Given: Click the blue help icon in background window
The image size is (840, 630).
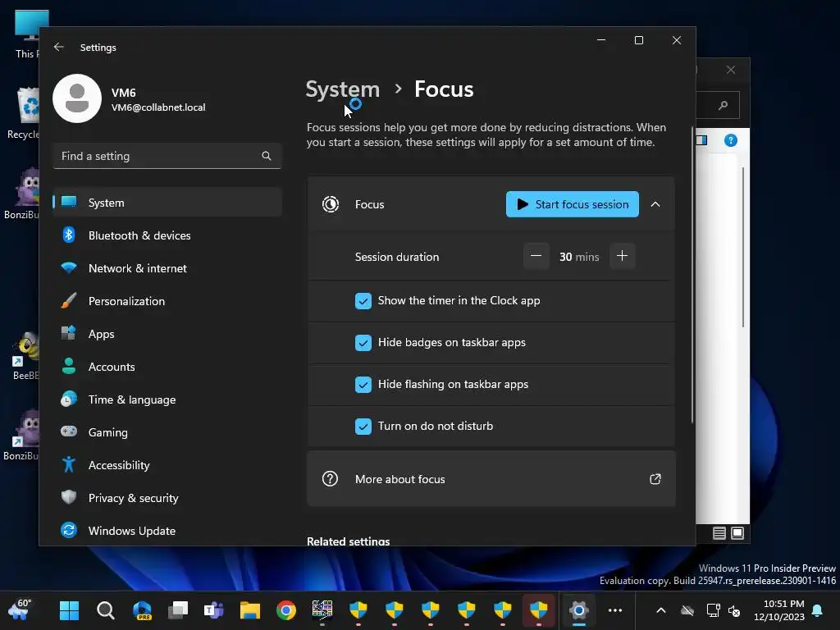Looking at the screenshot, I should [x=731, y=140].
